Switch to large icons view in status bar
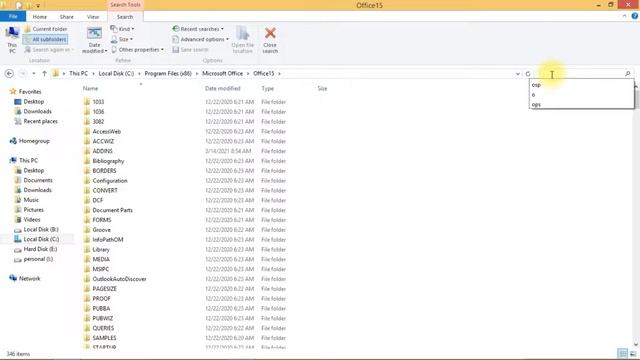Image resolution: width=640 pixels, height=360 pixels. [633, 353]
